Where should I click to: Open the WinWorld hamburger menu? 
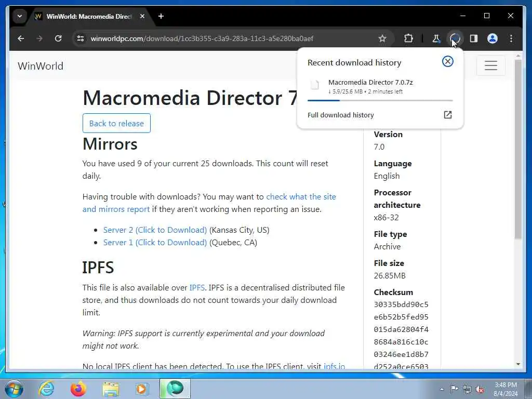pos(490,65)
